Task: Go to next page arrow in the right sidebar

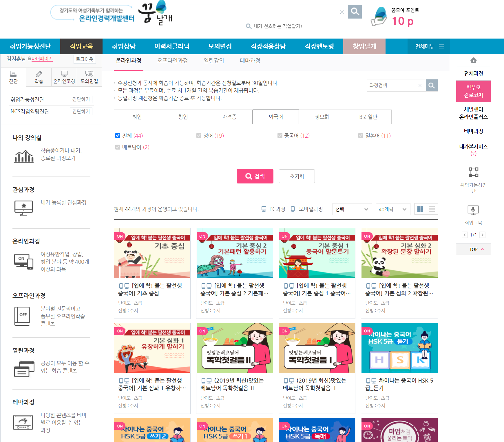Action: 482,235
